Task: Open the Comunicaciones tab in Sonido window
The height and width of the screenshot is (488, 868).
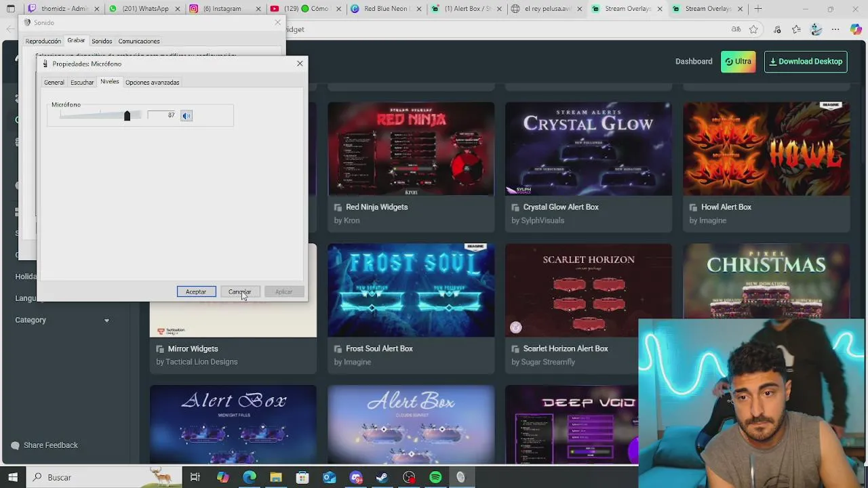Action: click(139, 41)
